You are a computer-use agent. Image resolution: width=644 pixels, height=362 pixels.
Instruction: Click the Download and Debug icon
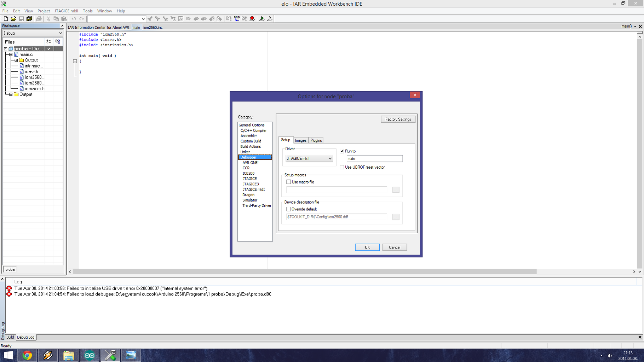[262, 19]
